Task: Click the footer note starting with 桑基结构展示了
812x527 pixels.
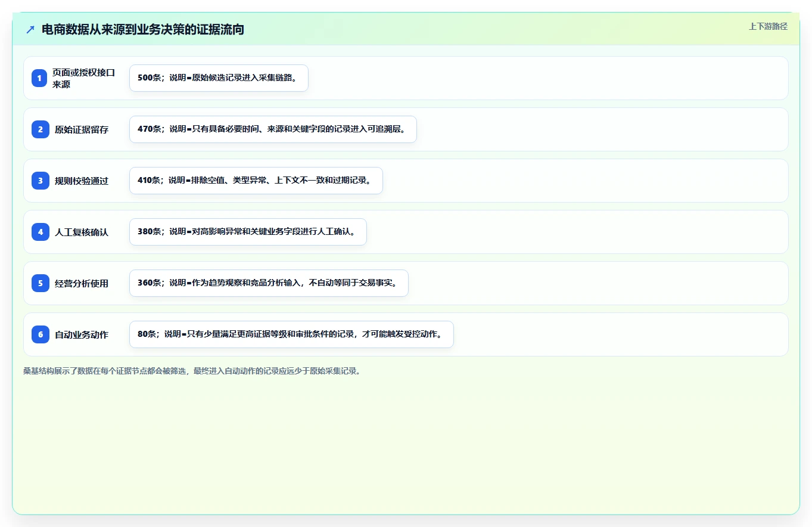Action: [192, 371]
